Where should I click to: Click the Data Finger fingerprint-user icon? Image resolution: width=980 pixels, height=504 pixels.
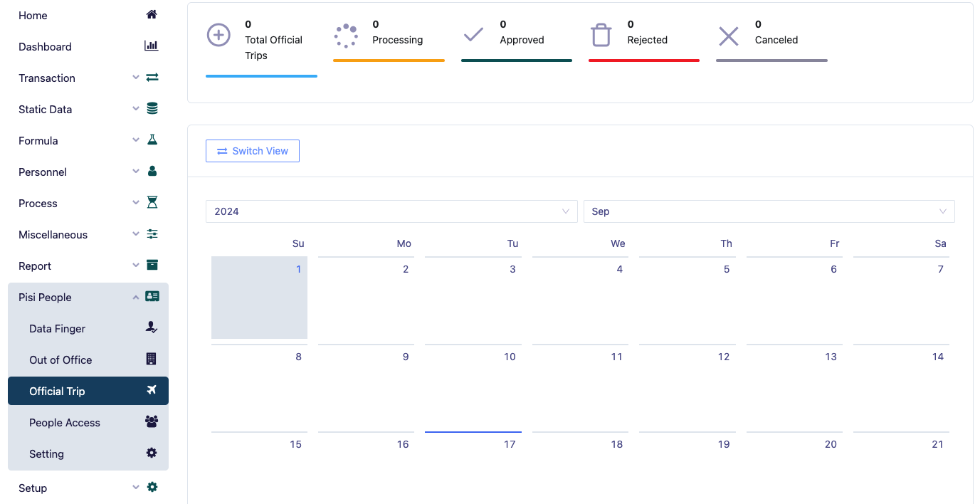click(x=152, y=328)
